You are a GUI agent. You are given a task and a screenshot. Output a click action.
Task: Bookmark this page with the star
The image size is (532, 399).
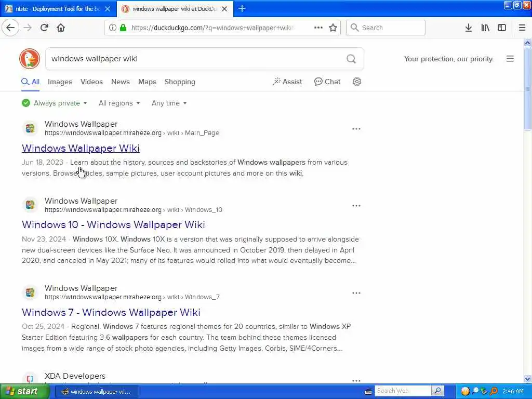(333, 28)
